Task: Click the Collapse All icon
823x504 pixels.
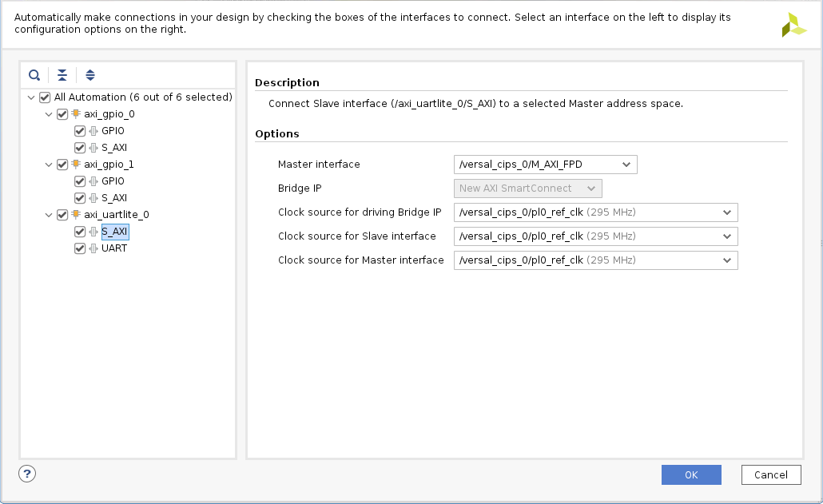Action: (62, 75)
